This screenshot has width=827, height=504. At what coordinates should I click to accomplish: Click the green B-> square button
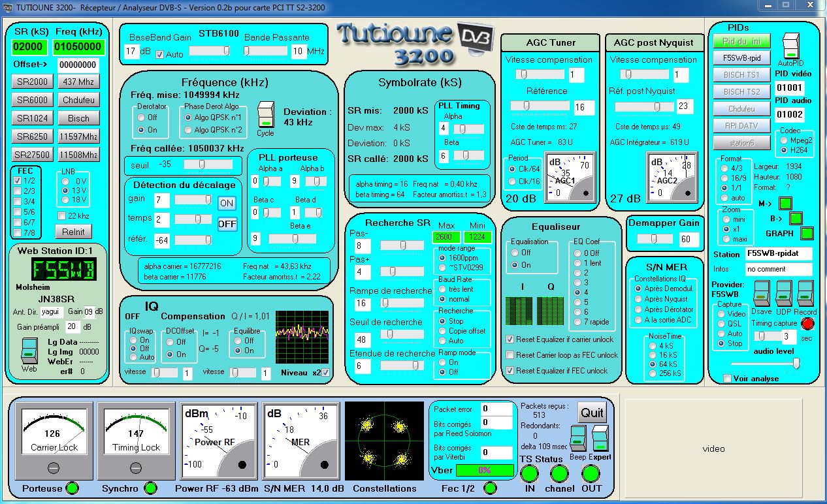(796, 218)
